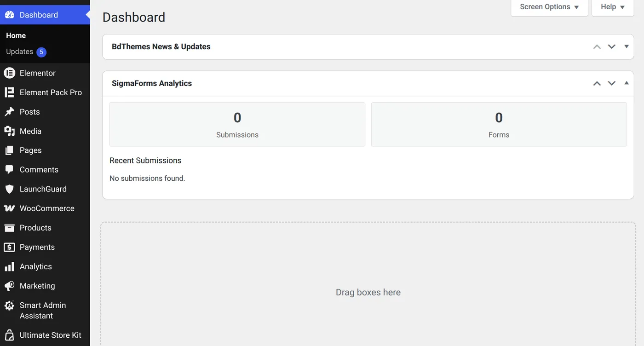The height and width of the screenshot is (346, 644).
Task: Open the Analytics menu label
Action: coord(36,266)
